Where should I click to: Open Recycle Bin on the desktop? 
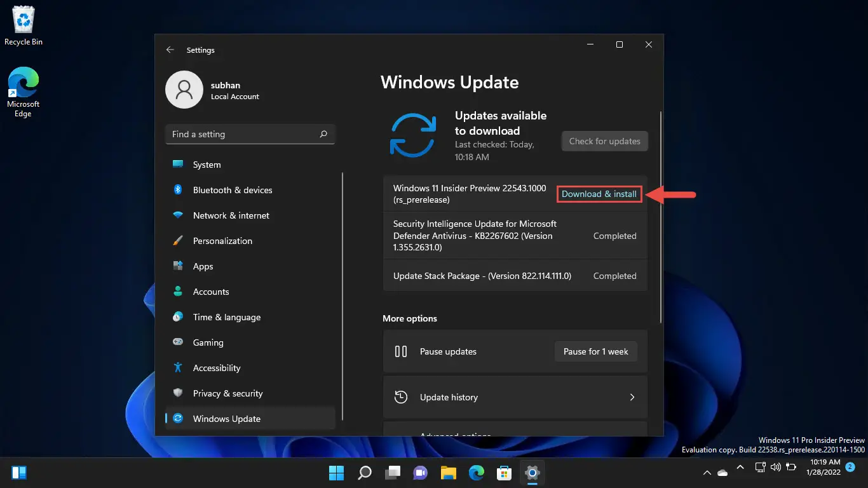(x=24, y=26)
